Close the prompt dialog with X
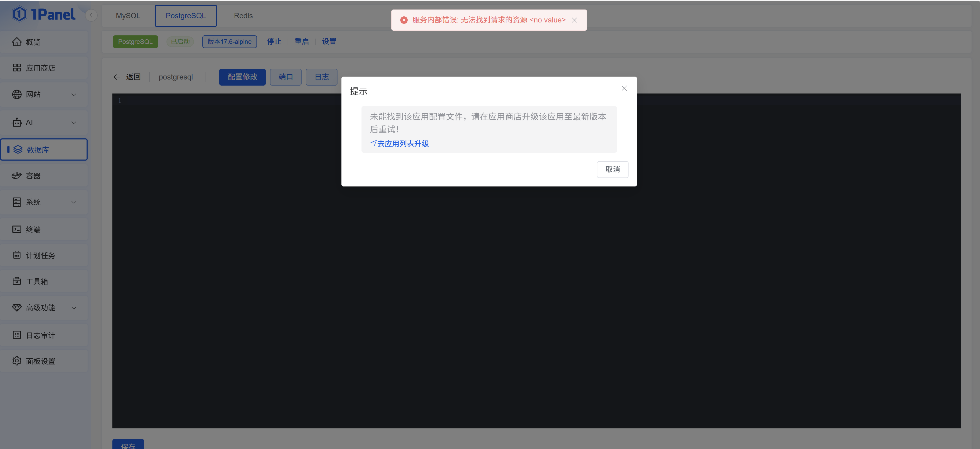The image size is (980, 449). click(x=624, y=88)
